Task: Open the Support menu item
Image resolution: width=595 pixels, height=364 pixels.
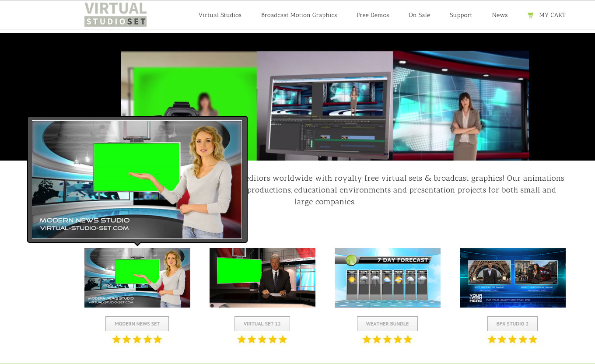Action: pyautogui.click(x=461, y=15)
